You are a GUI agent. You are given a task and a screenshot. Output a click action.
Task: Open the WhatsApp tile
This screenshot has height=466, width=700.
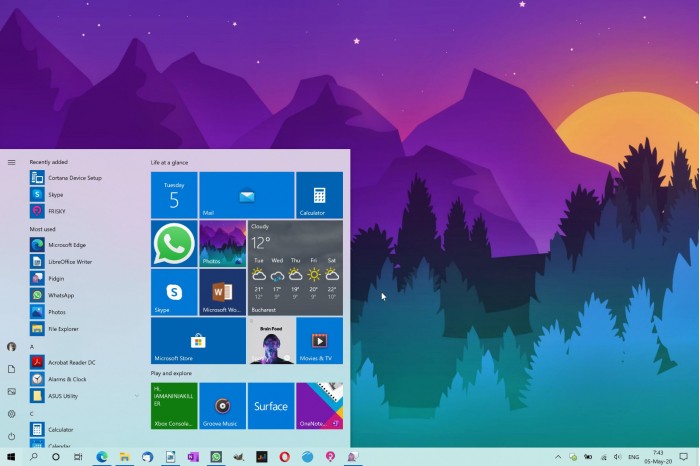click(174, 244)
